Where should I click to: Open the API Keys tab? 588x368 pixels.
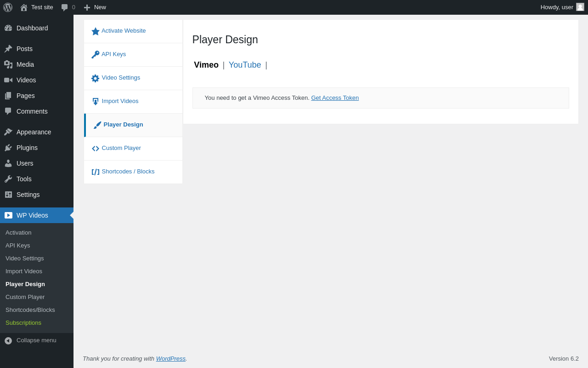pyautogui.click(x=133, y=55)
